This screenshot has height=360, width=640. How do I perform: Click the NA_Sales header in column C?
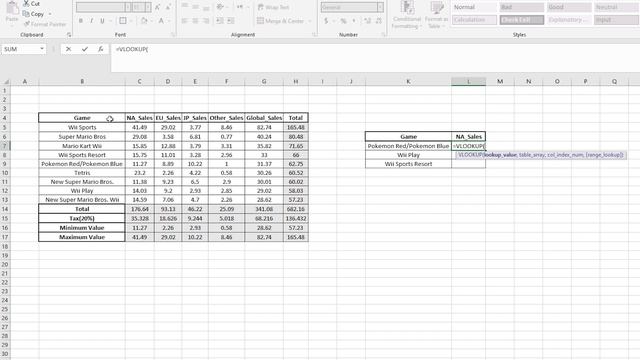click(140, 118)
